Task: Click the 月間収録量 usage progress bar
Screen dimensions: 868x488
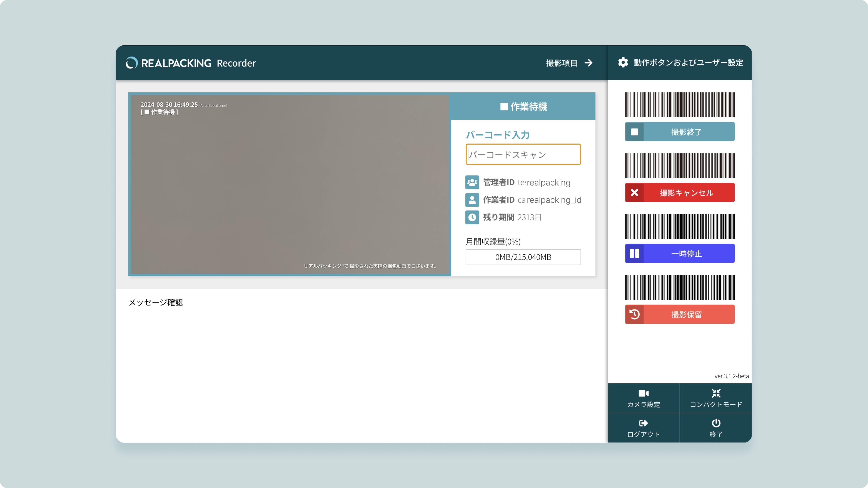Action: click(523, 257)
